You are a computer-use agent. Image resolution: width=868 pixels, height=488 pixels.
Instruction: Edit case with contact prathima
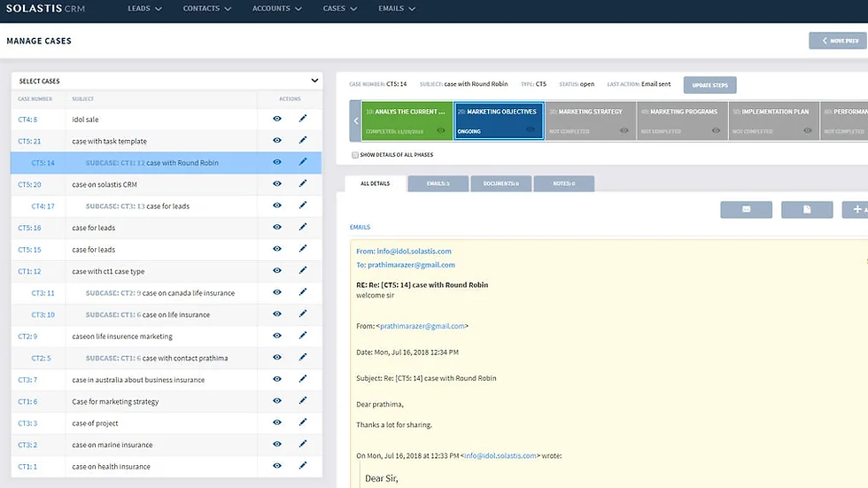point(303,357)
